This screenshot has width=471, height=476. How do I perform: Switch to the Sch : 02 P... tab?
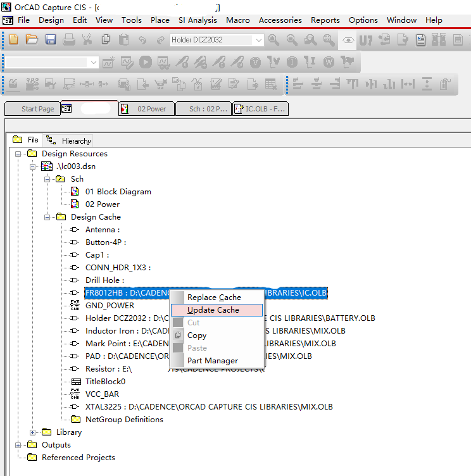pyautogui.click(x=203, y=109)
